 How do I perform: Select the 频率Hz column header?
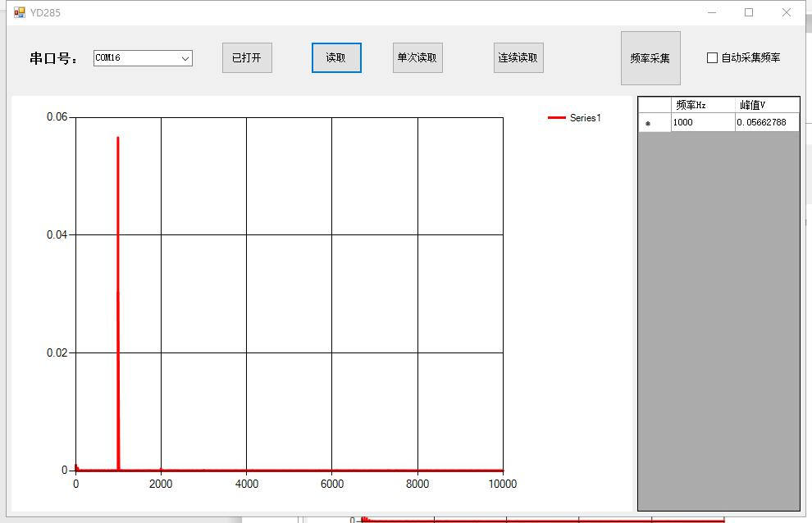(x=703, y=105)
